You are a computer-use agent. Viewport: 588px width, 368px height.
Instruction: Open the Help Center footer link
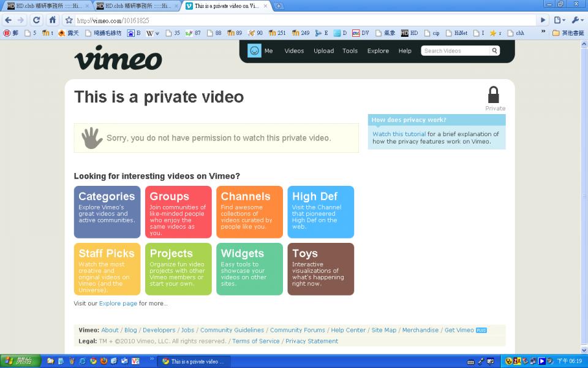348,330
